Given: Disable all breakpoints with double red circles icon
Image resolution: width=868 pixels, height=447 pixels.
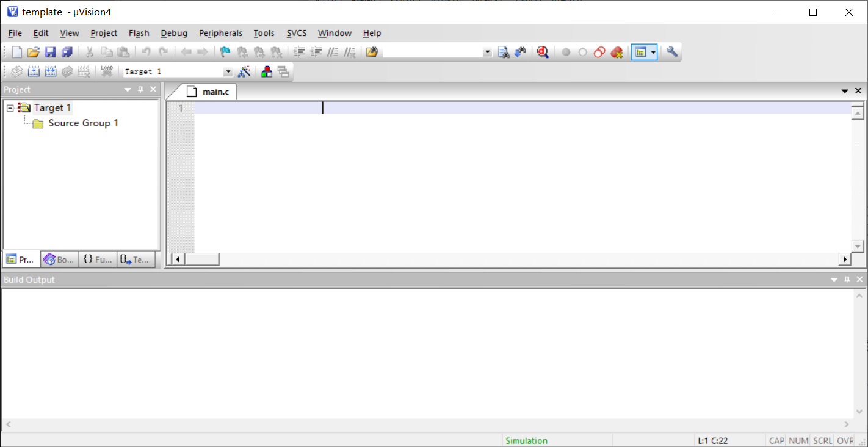Looking at the screenshot, I should [599, 53].
